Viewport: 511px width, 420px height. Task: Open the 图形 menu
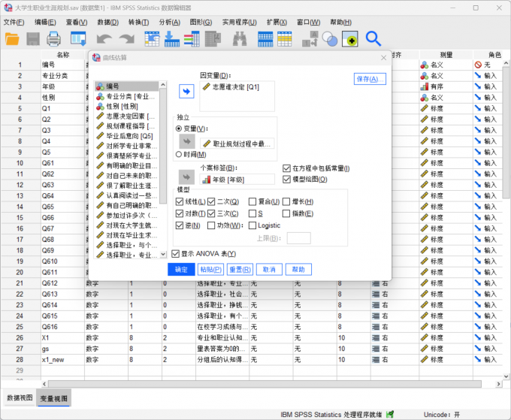[200, 22]
